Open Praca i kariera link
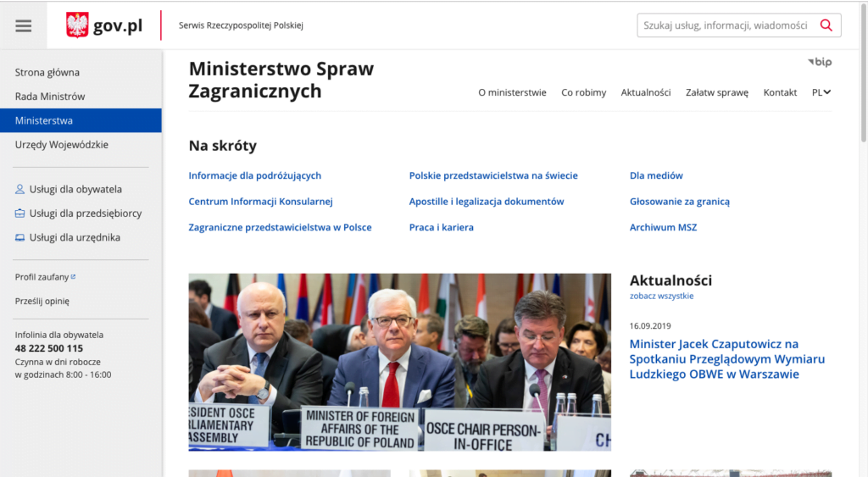This screenshot has height=477, width=868. coord(441,227)
